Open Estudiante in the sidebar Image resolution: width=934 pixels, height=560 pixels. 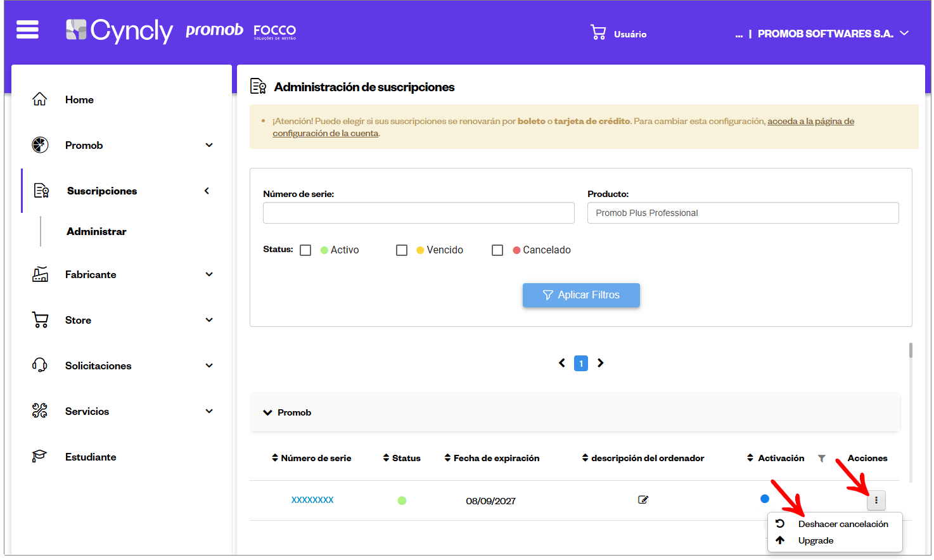coord(91,457)
